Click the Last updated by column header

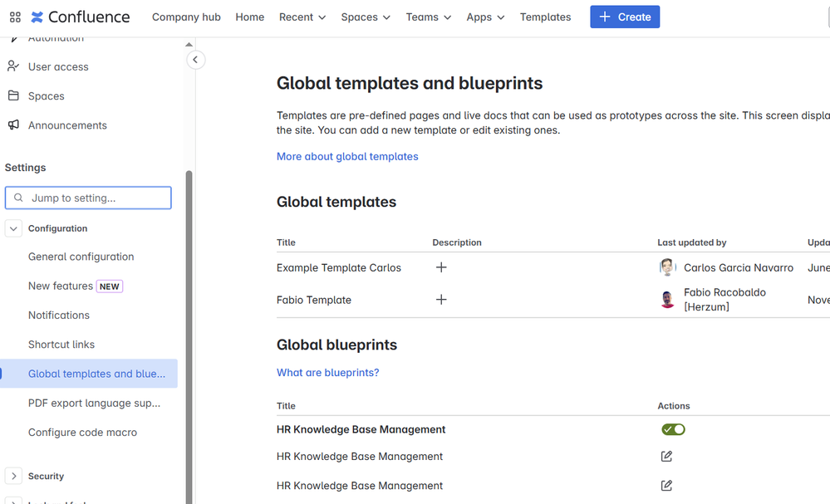[x=692, y=242]
